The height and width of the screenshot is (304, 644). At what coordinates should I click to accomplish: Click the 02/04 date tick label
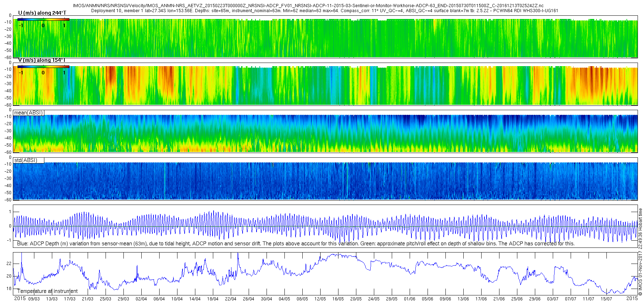click(x=141, y=299)
